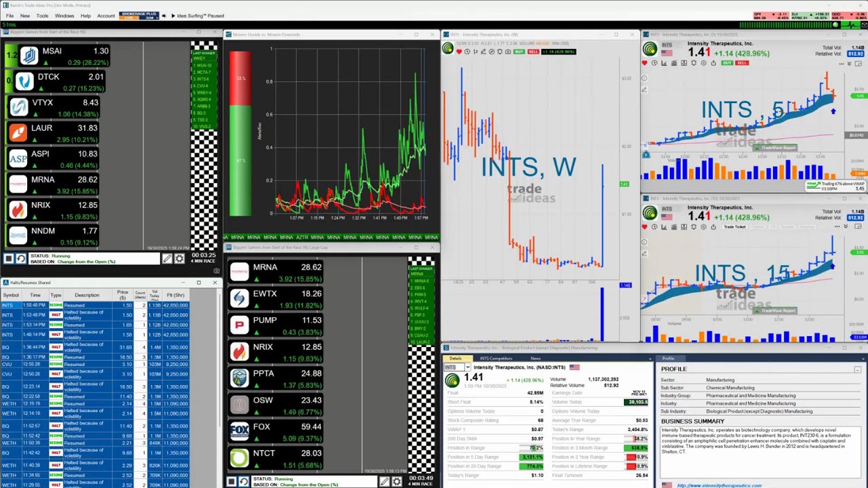The width and height of the screenshot is (868, 488).
Task: Select the EWTX logo in Large Cap race
Action: (x=239, y=298)
